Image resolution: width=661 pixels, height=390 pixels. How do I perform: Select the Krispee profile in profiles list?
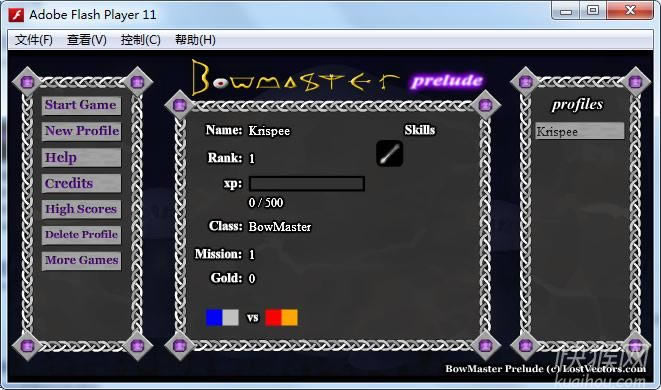click(580, 131)
